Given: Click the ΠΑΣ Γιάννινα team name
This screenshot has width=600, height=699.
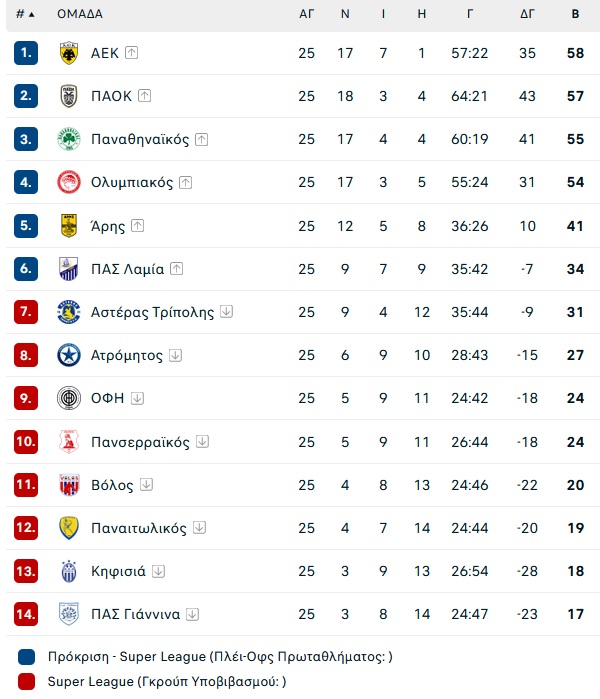Looking at the screenshot, I should pyautogui.click(x=136, y=614).
